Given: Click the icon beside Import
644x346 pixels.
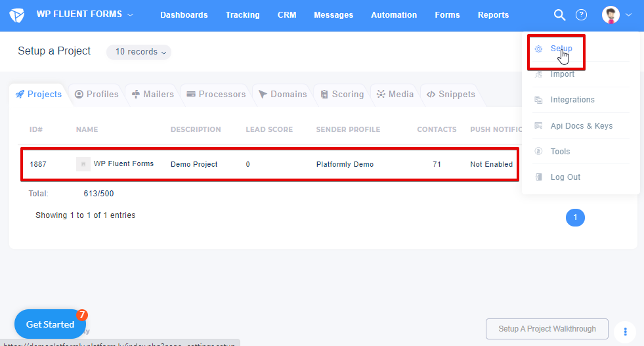Looking at the screenshot, I should 538,74.
